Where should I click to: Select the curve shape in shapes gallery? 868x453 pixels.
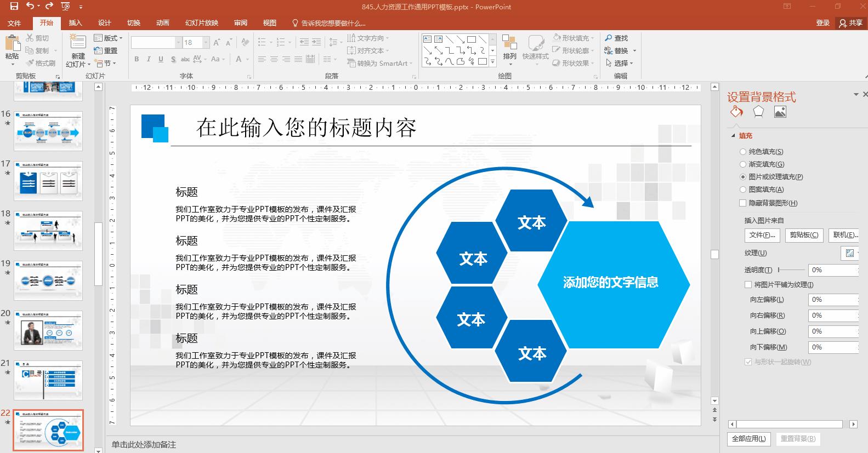coord(449,61)
